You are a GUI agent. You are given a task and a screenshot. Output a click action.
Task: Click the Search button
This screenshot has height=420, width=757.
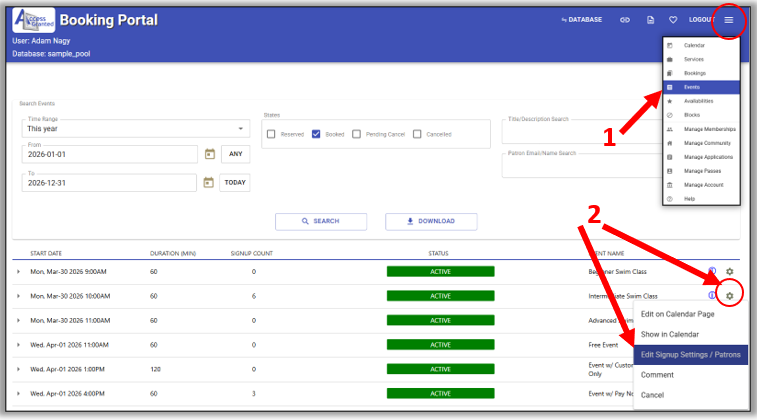click(x=320, y=221)
